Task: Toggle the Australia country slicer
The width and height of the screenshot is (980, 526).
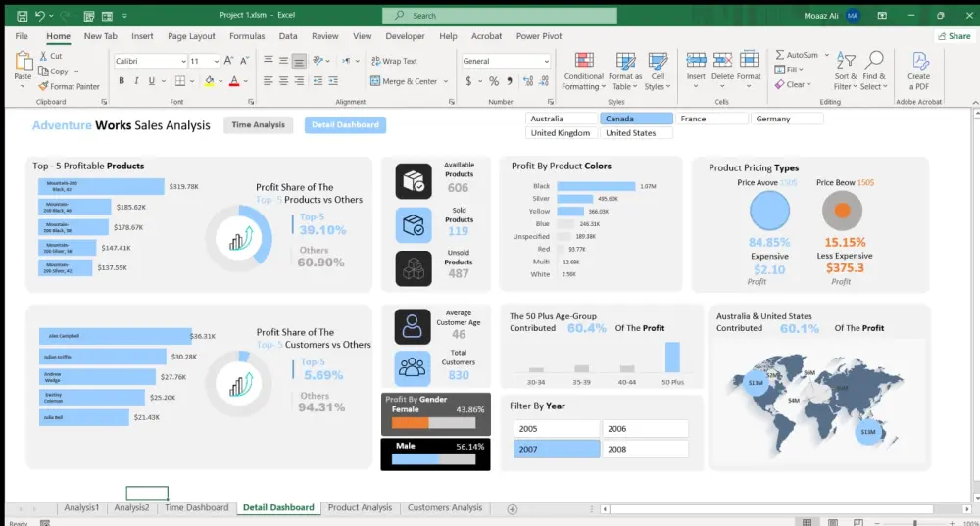Action: coord(562,119)
